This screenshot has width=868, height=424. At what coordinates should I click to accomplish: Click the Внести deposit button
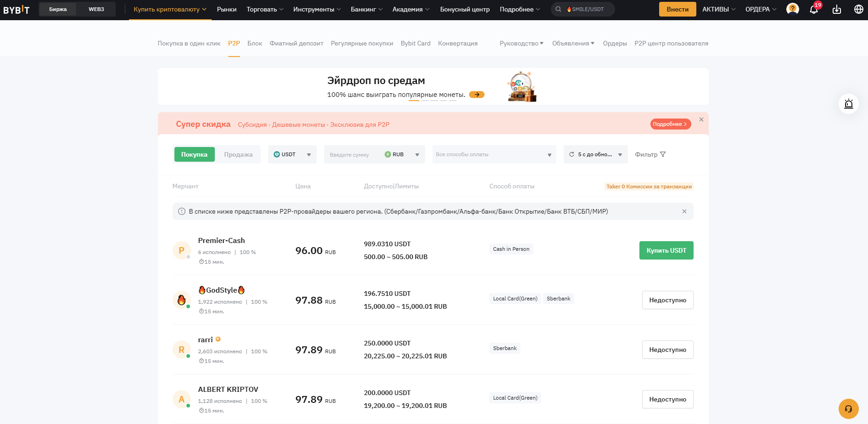(678, 9)
